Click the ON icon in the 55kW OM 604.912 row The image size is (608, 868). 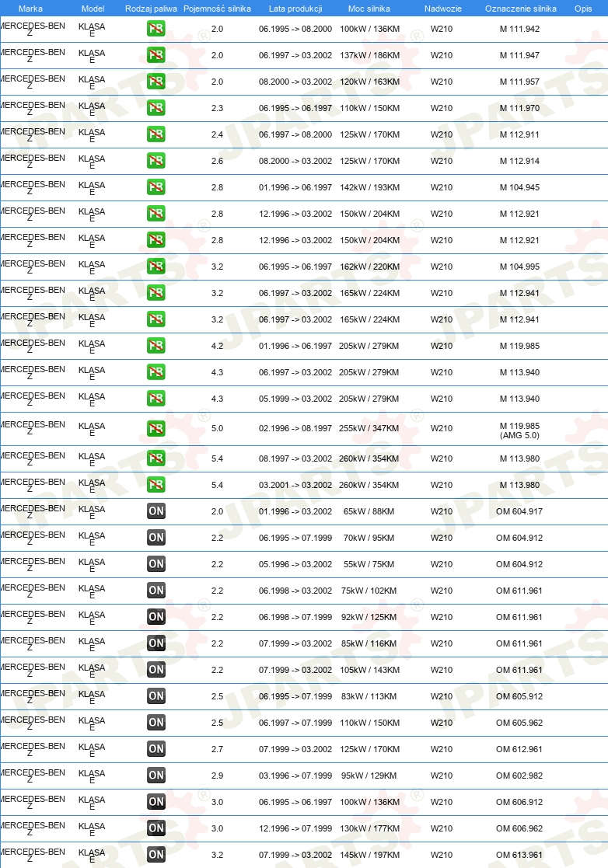pos(156,564)
